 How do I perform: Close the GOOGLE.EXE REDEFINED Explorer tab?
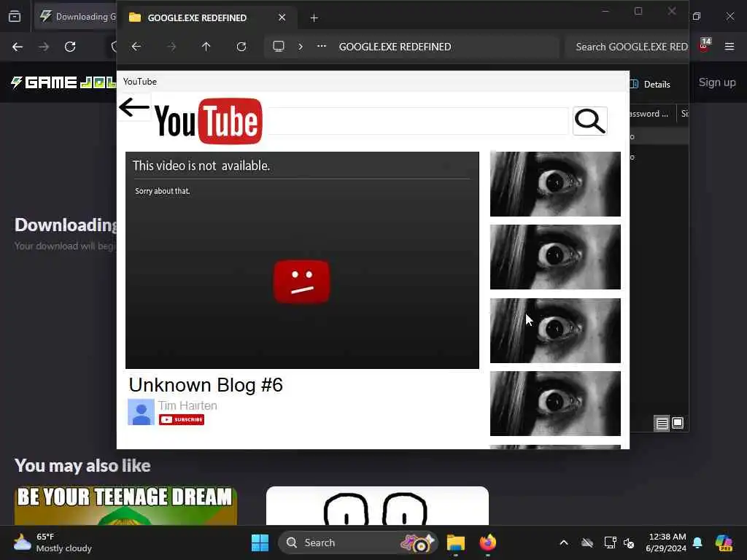click(x=282, y=17)
